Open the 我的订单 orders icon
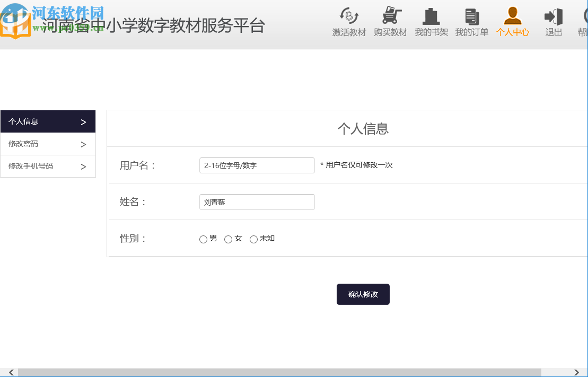The image size is (588, 377). pyautogui.click(x=471, y=16)
